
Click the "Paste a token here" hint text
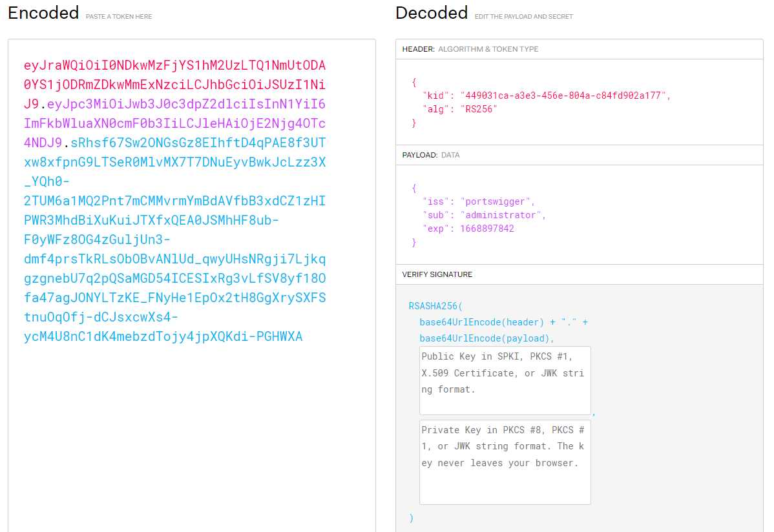[119, 16]
